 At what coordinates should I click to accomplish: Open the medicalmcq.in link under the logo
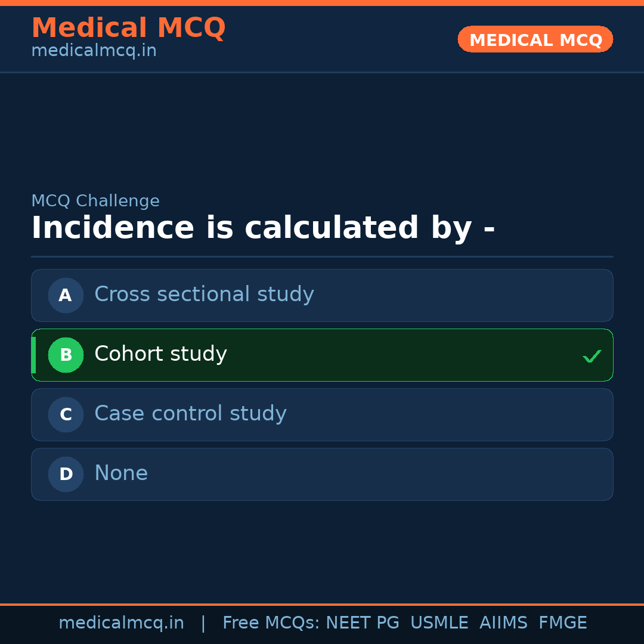93,51
